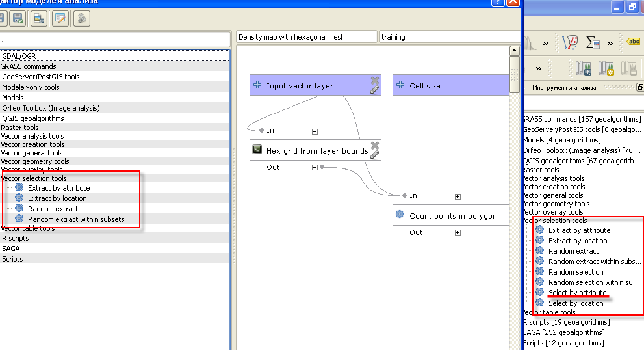644x350 pixels.
Task: Click gear icon beside modeler Extract by attribute
Action: (19, 187)
